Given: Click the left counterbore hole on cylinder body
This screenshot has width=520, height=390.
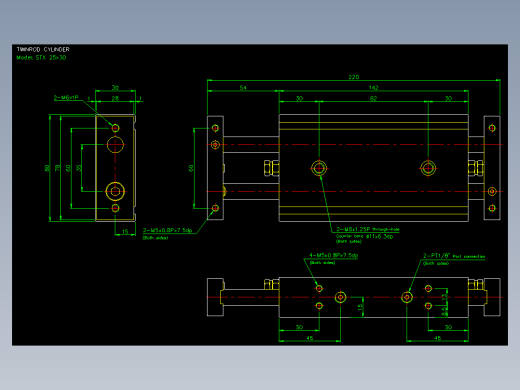Looking at the screenshot, I should point(319,168).
